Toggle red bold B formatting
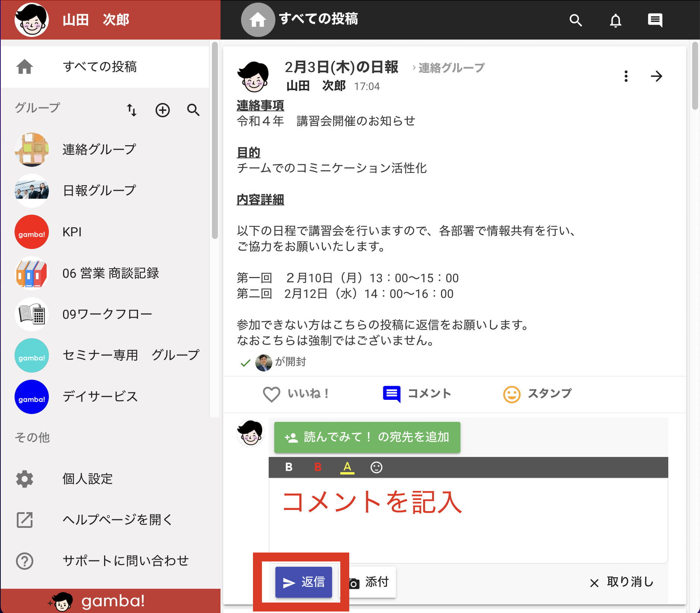 pyautogui.click(x=318, y=467)
